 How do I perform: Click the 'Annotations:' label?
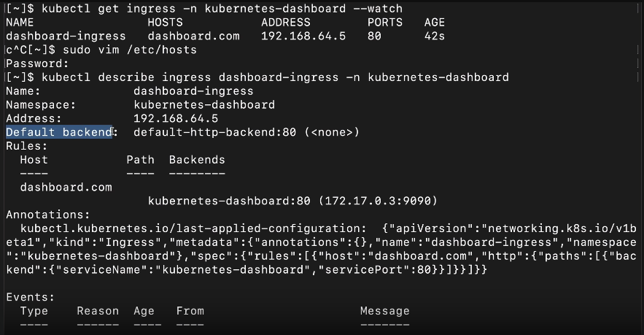(48, 215)
